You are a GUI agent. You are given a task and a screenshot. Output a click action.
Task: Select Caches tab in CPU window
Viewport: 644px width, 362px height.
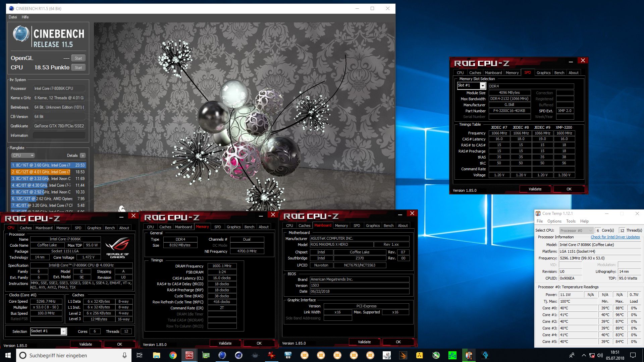(25, 228)
